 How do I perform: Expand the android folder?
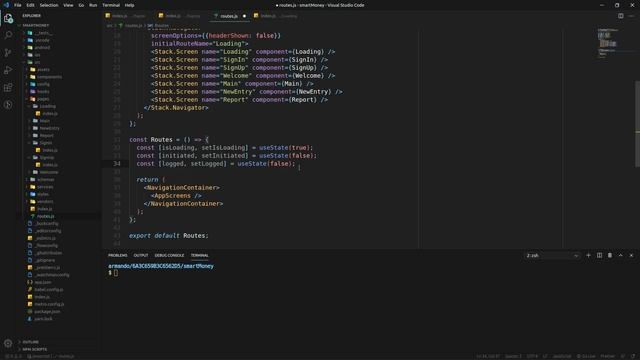point(42,47)
